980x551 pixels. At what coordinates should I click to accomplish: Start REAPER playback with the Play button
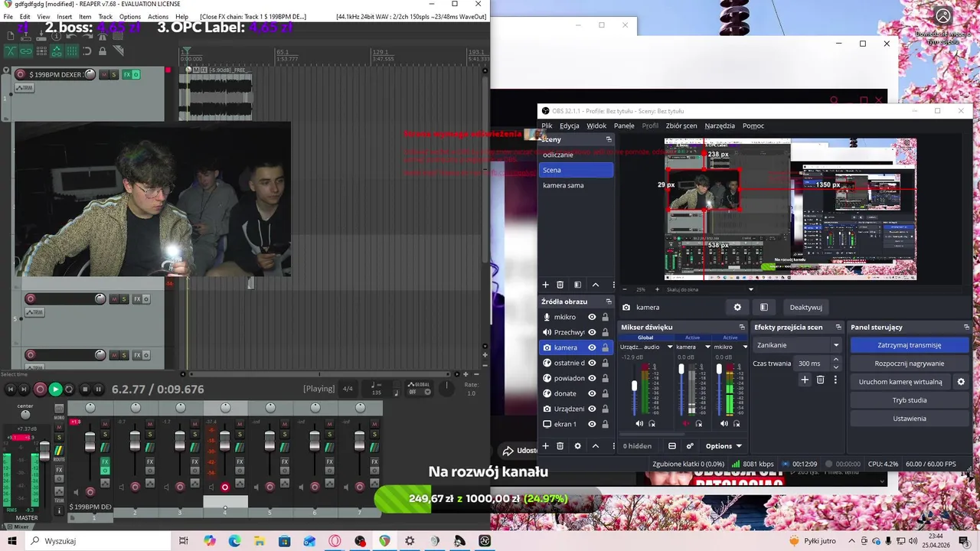[56, 390]
